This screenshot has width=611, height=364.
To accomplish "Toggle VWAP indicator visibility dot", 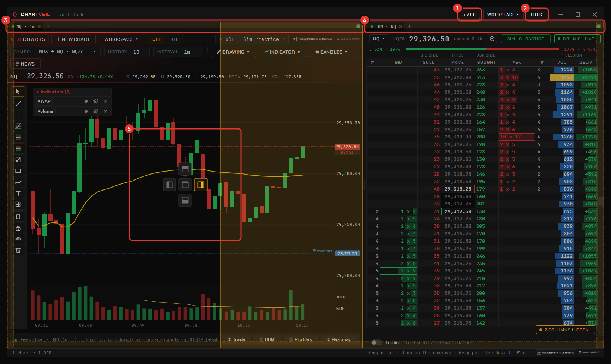I will coord(86,101).
